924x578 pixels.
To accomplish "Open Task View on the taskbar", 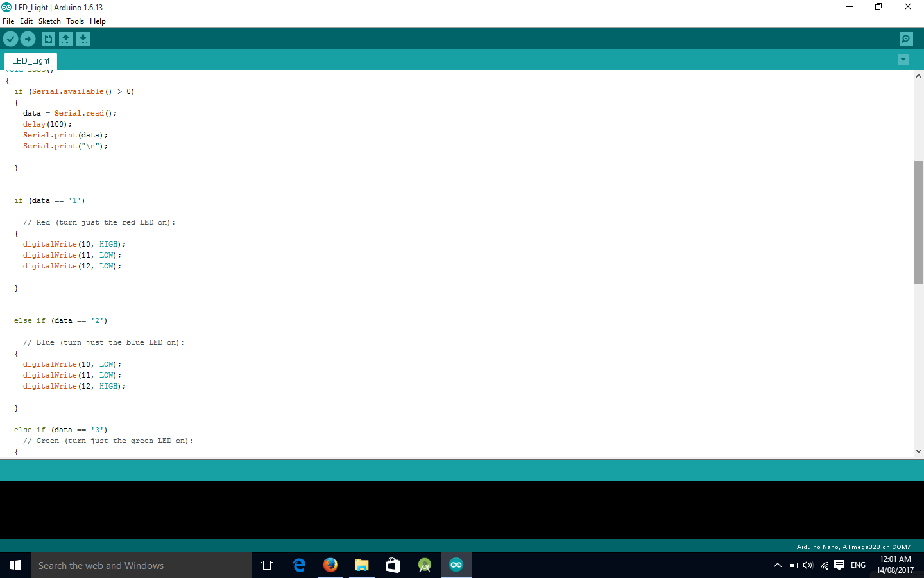I will pyautogui.click(x=267, y=565).
